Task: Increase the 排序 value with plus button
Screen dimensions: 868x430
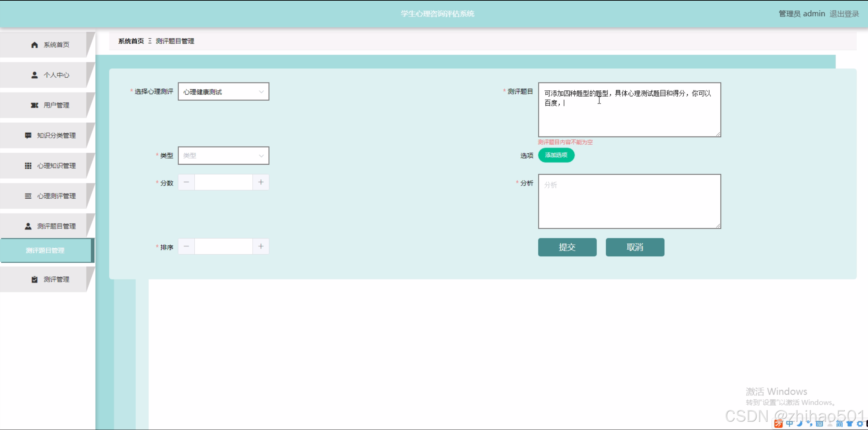Action: point(261,246)
